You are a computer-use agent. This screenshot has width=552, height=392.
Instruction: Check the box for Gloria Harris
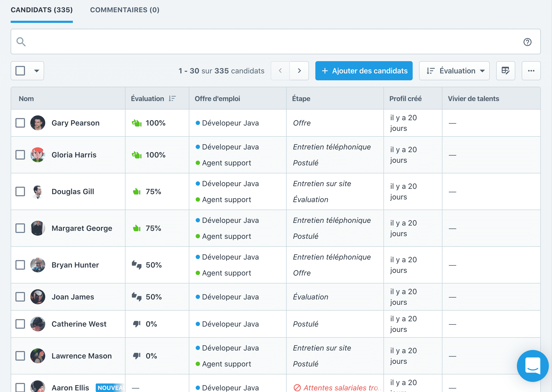pyautogui.click(x=20, y=155)
